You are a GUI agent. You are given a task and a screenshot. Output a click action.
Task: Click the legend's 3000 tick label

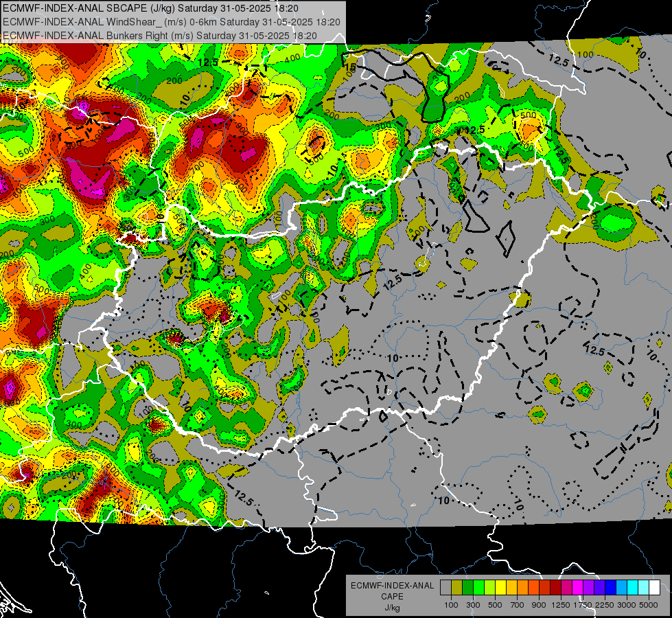(627, 605)
